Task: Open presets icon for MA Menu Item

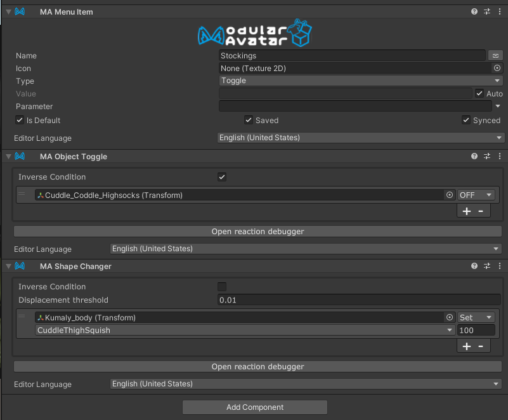Action: pyautogui.click(x=487, y=11)
